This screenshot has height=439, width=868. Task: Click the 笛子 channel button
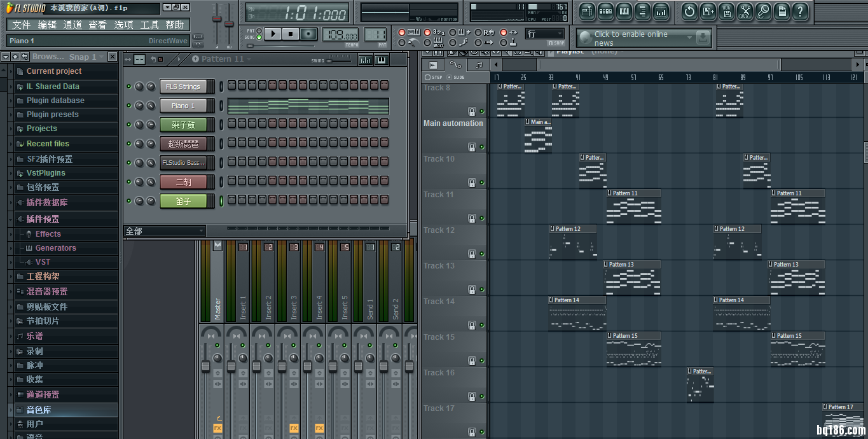(183, 201)
